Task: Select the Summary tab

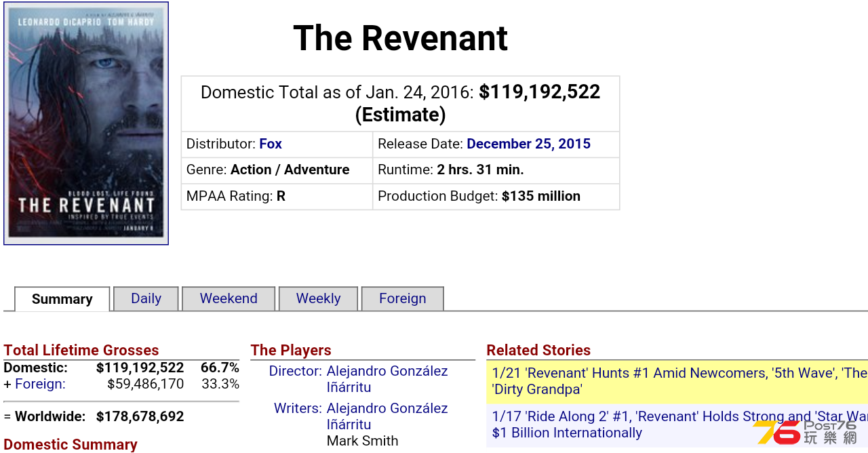Action: [x=62, y=299]
